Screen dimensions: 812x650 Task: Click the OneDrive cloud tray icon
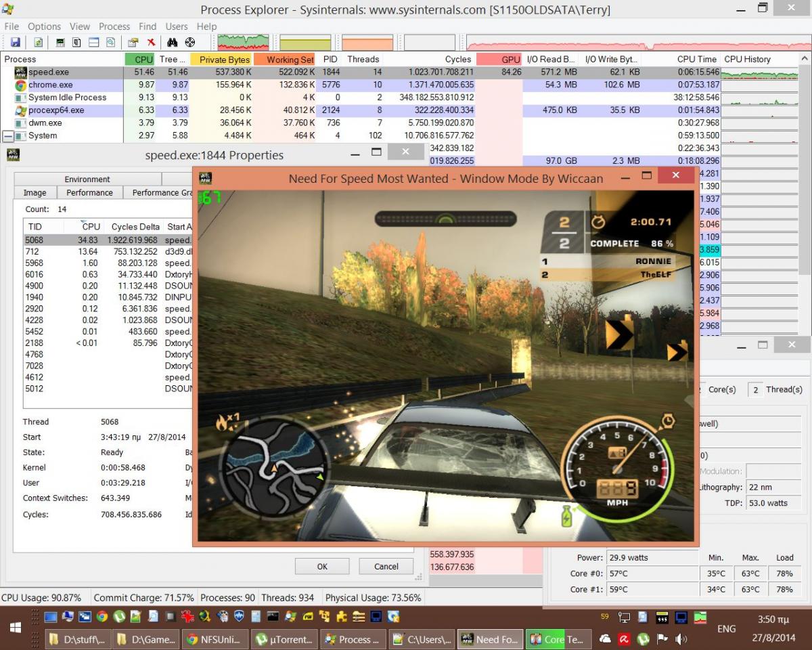[605, 638]
